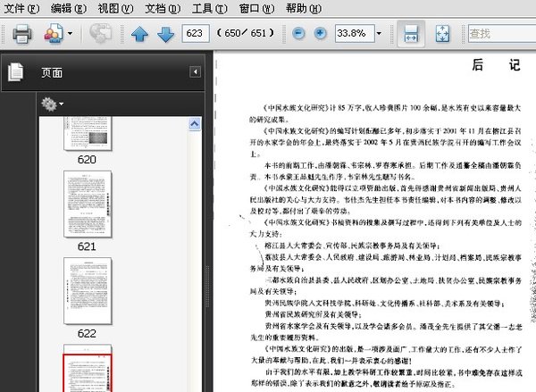Click the greyed-out globe collaborate icon

(x=99, y=34)
